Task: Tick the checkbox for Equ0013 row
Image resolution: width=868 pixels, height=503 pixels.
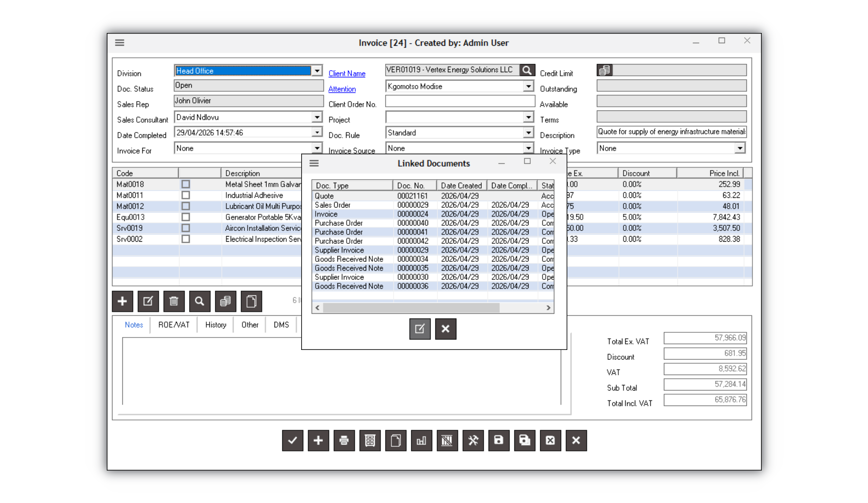Action: 186,217
